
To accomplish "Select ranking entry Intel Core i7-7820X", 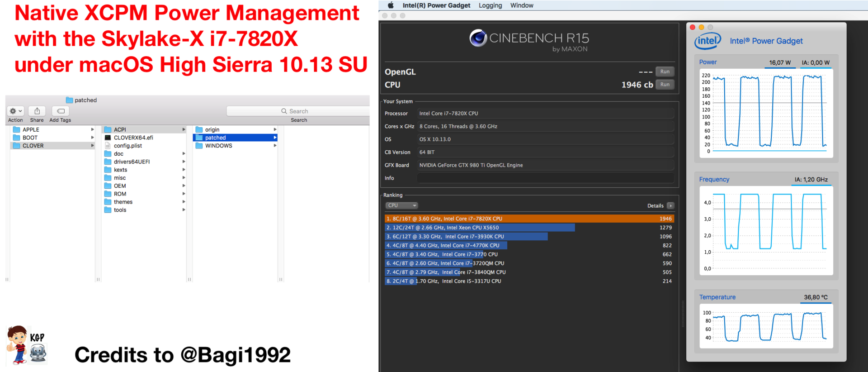I will 529,219.
